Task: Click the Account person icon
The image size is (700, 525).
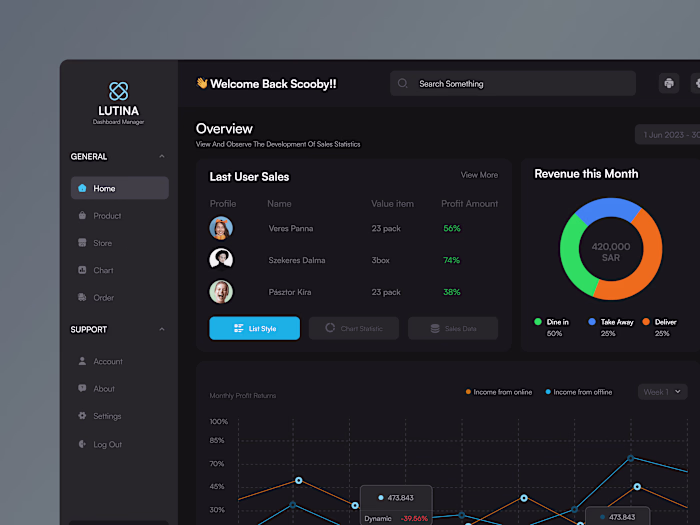Action: coord(82,361)
